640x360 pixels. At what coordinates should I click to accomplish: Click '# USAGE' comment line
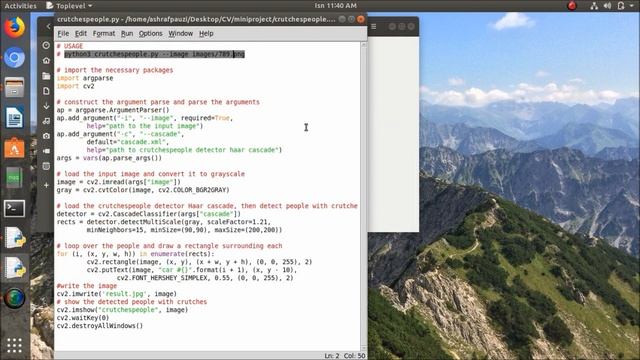[x=70, y=46]
